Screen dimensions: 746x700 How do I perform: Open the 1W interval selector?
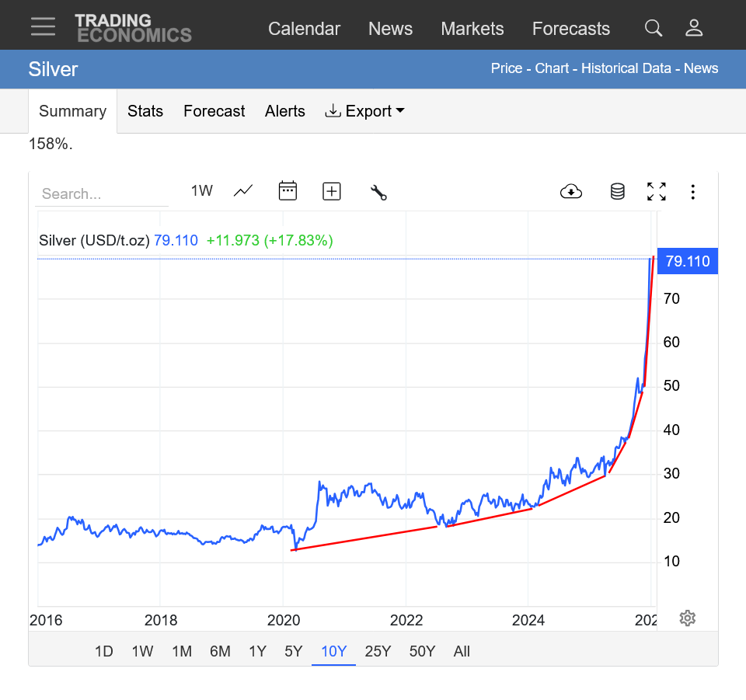[x=202, y=191]
